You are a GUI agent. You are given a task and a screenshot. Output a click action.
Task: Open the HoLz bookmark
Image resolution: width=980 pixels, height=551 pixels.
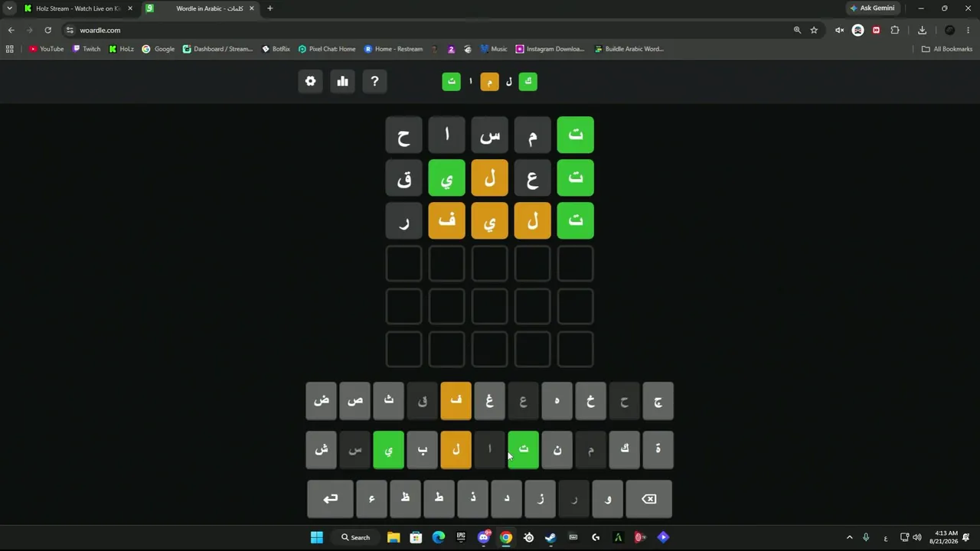(121, 49)
